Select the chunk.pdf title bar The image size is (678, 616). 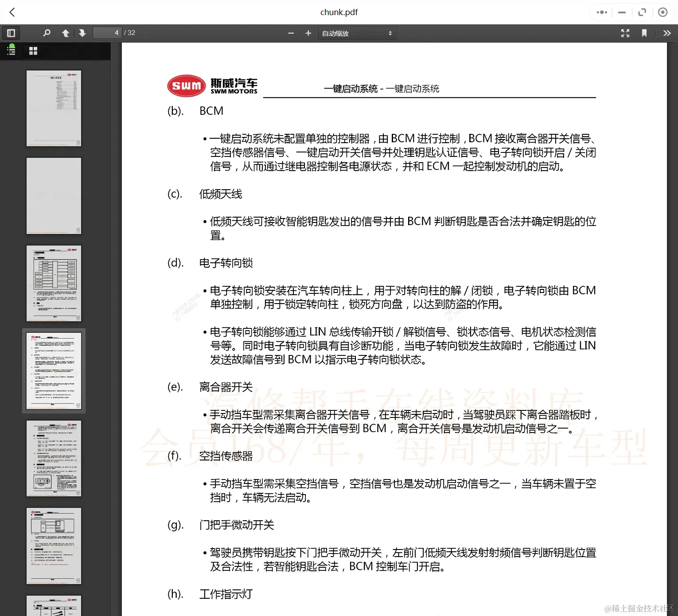pyautogui.click(x=339, y=12)
